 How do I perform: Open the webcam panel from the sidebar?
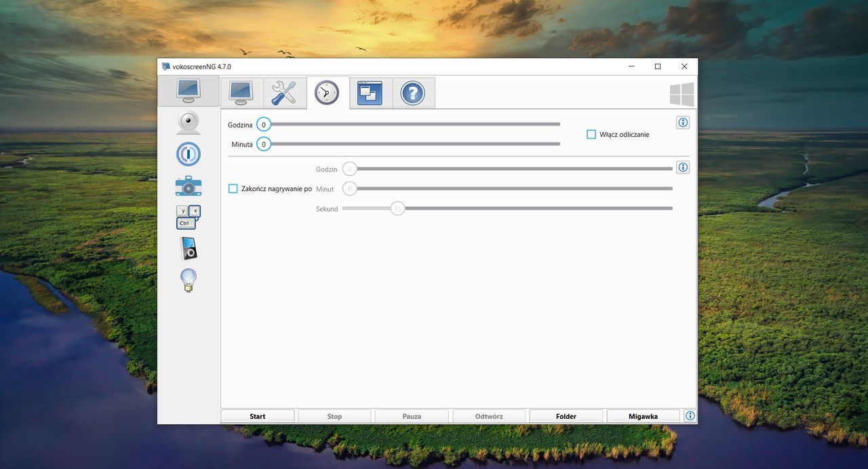click(x=188, y=122)
